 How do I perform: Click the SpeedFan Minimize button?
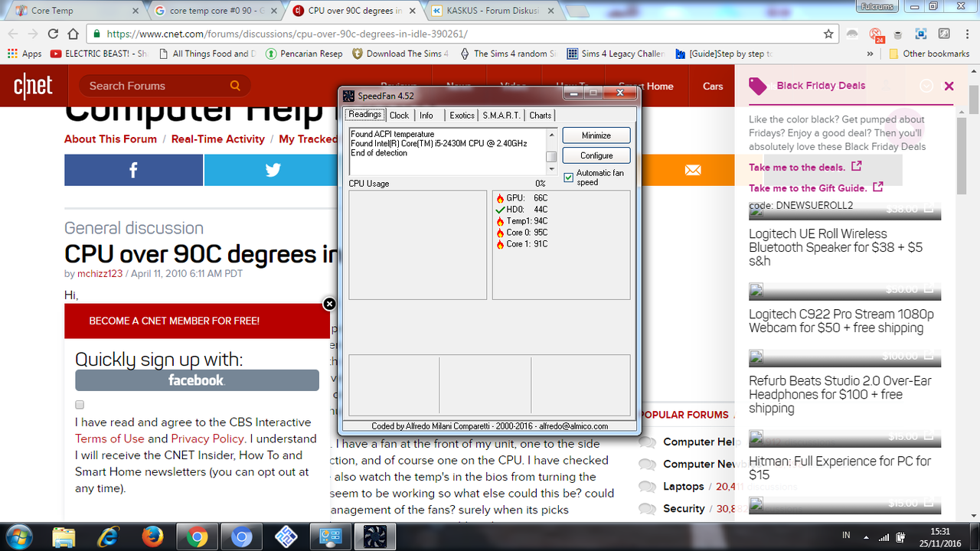(x=596, y=135)
